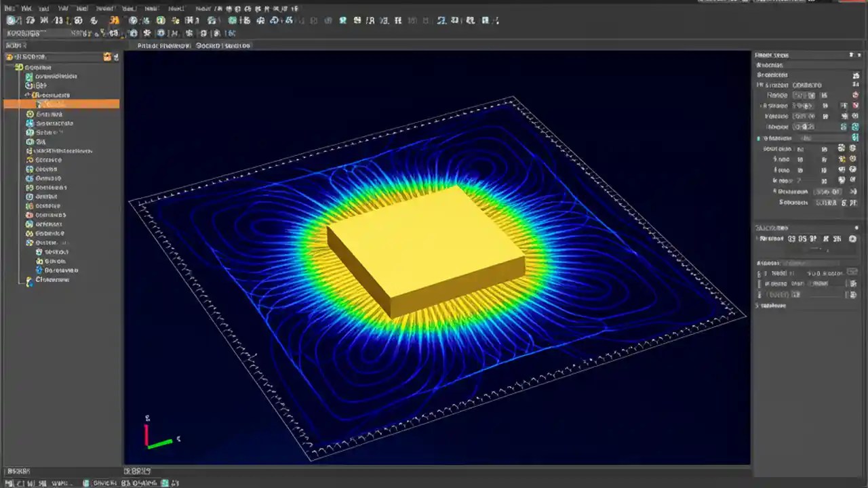Screen dimensions: 868x488
Task: Switch to the second tab above the 3D viewport
Action: (223, 45)
